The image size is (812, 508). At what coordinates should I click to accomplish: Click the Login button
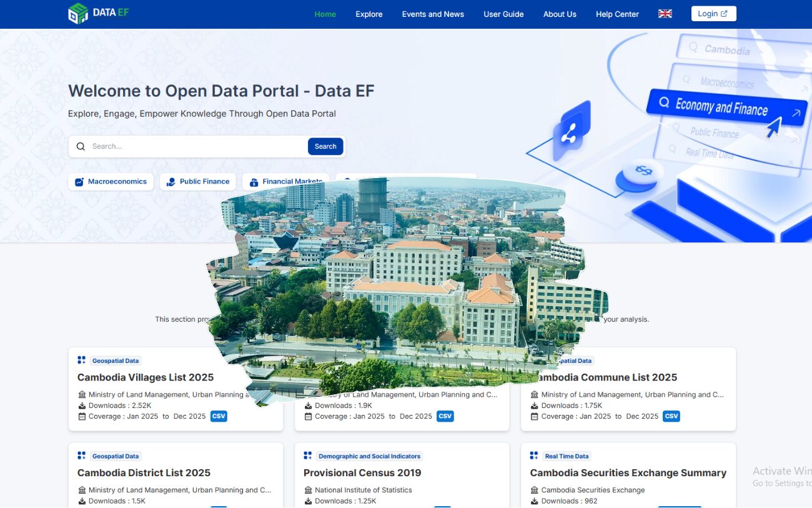click(x=713, y=13)
